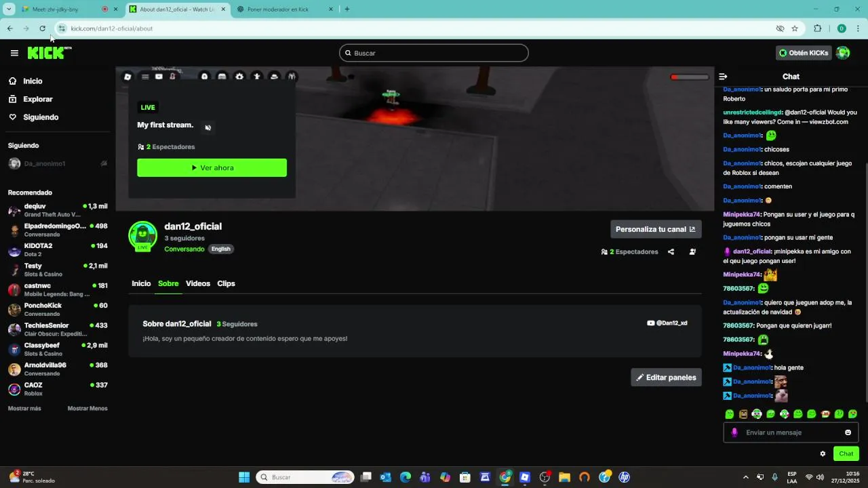Go to Explorar in the sidebar
Viewport: 868px width, 488px height.
pyautogui.click(x=37, y=99)
